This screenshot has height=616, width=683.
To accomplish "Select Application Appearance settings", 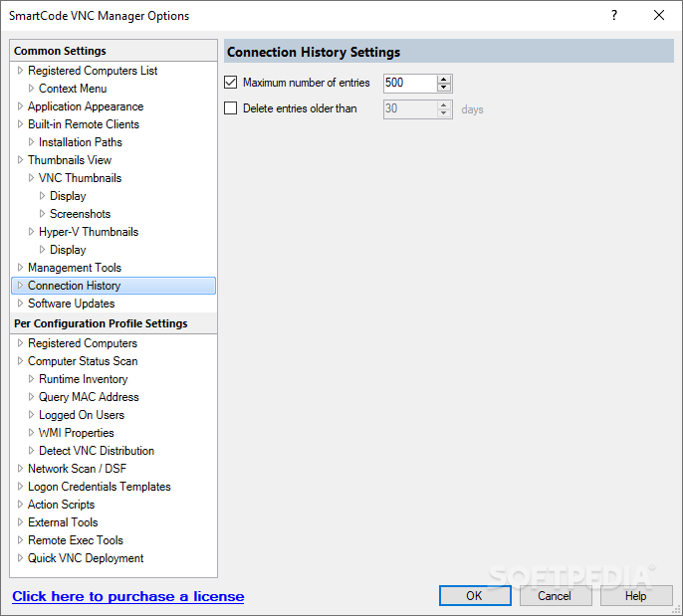I will (86, 106).
